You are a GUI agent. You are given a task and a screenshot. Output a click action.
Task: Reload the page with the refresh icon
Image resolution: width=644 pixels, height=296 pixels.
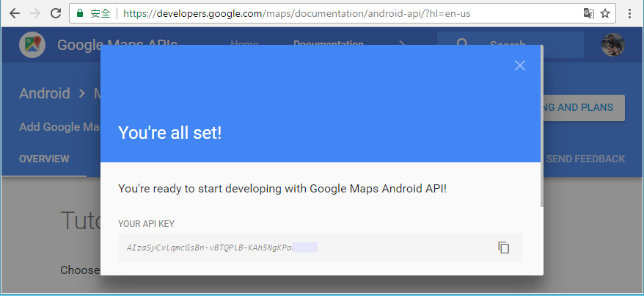56,13
